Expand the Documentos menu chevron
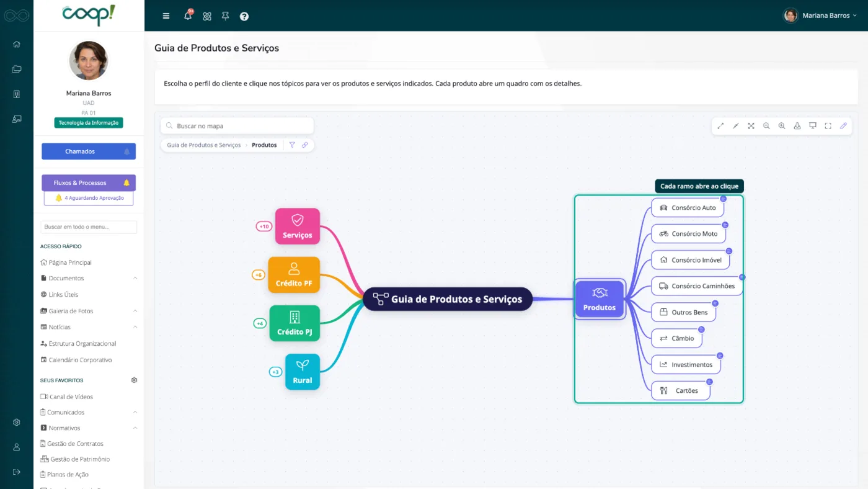868x489 pixels. click(x=135, y=279)
